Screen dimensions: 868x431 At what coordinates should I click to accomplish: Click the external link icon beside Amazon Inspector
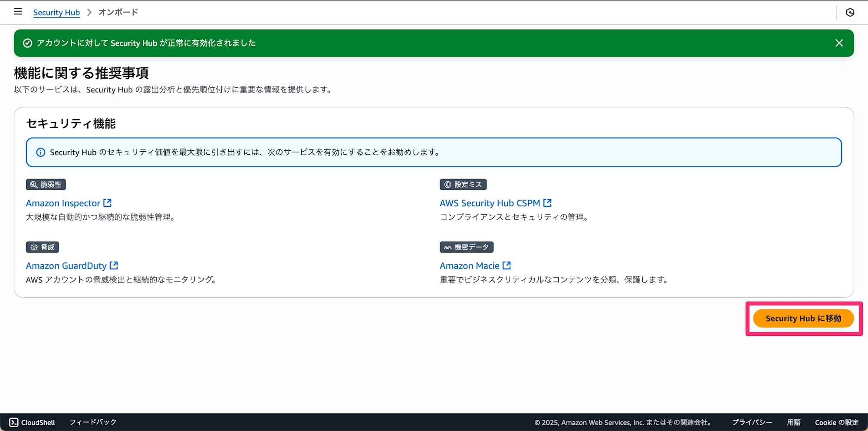click(107, 203)
